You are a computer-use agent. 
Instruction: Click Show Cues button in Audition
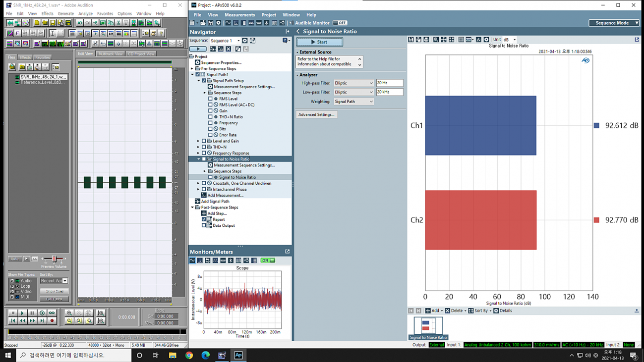tap(54, 291)
